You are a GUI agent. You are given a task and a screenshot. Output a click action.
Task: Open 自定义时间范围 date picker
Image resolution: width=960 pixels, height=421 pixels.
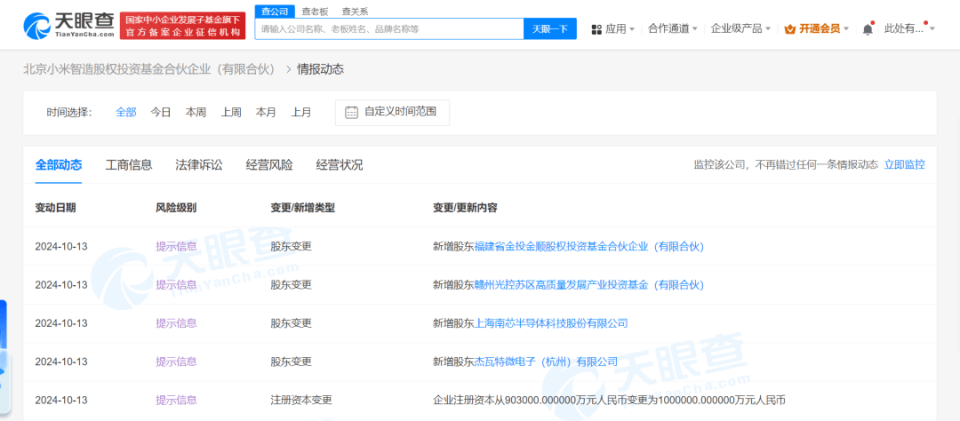coord(392,113)
